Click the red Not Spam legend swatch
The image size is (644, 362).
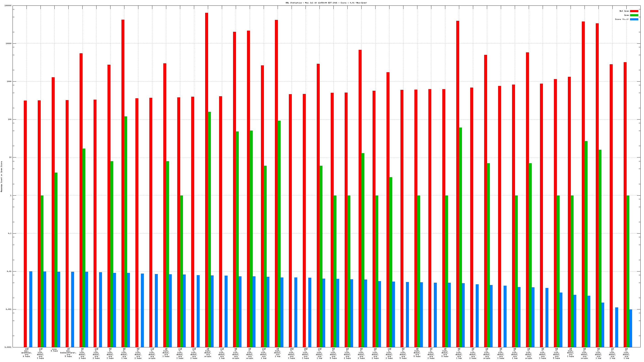pos(634,11)
